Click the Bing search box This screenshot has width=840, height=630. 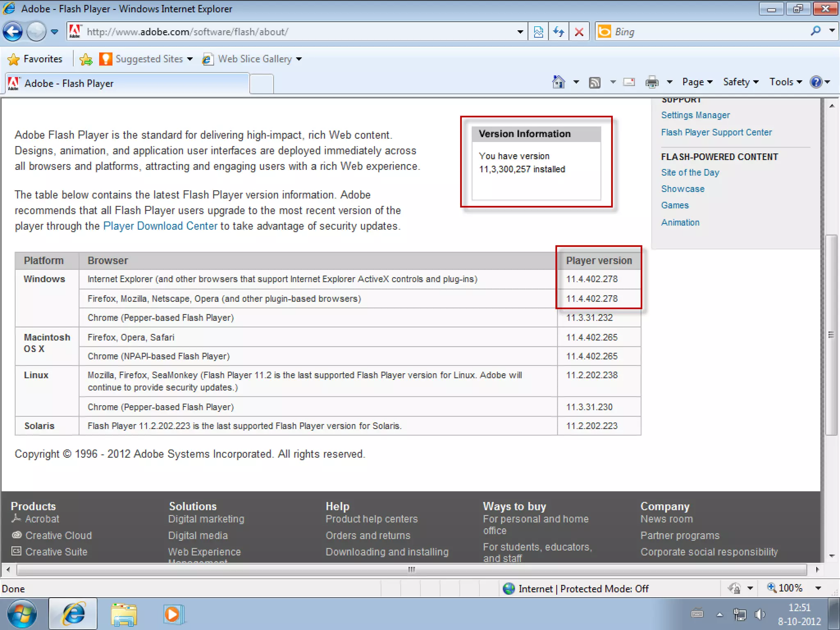[x=701, y=32]
